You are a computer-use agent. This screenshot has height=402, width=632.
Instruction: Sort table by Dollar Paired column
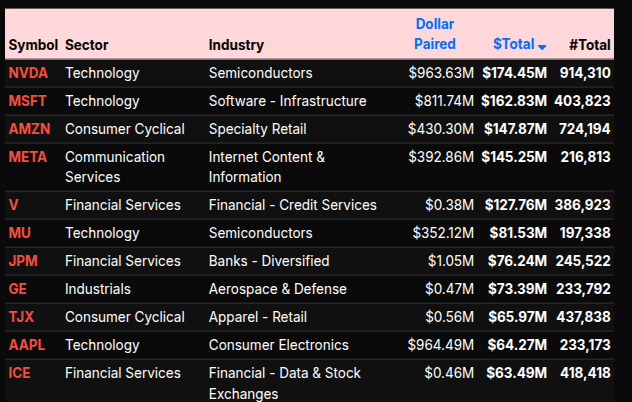pos(435,33)
